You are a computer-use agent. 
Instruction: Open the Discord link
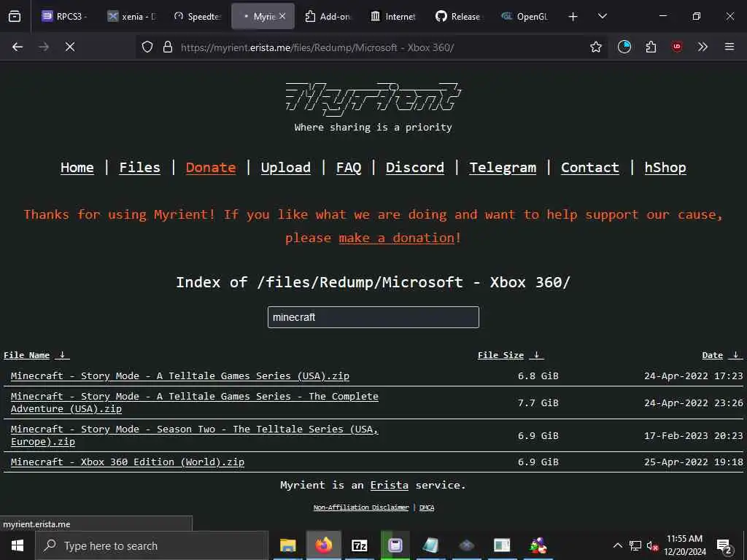[415, 168]
